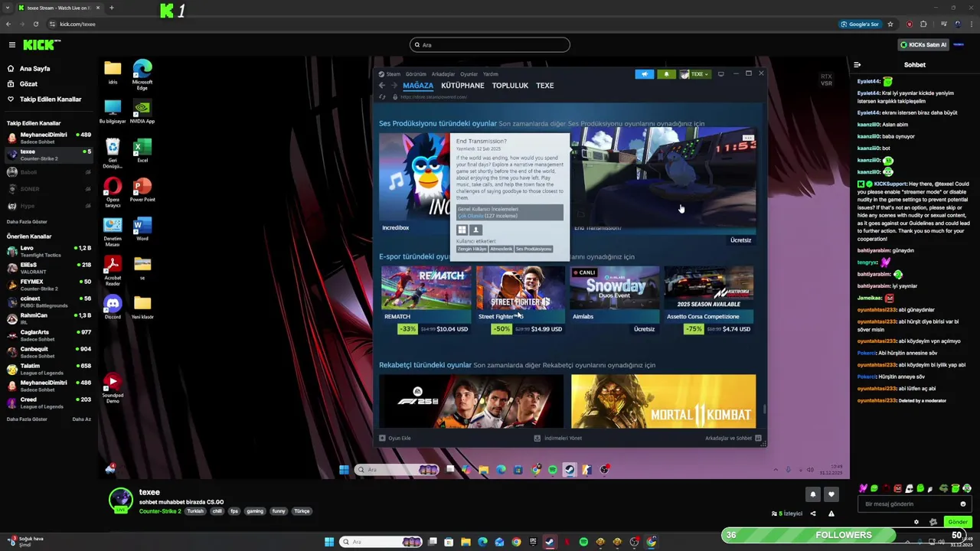Open recommended channel RahmiCan
The image size is (980, 551).
click(x=49, y=318)
